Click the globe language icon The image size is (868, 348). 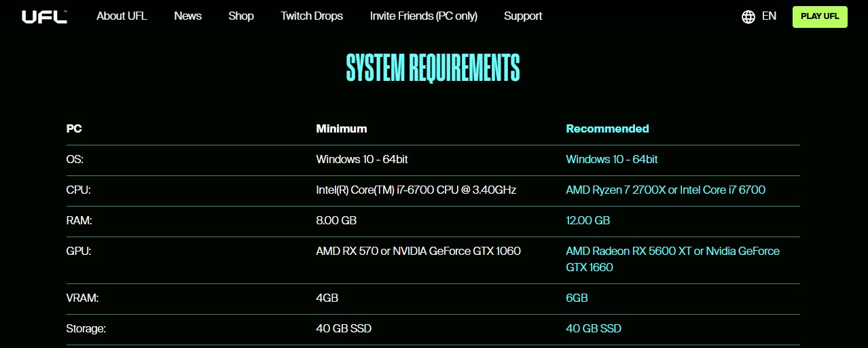tap(748, 17)
